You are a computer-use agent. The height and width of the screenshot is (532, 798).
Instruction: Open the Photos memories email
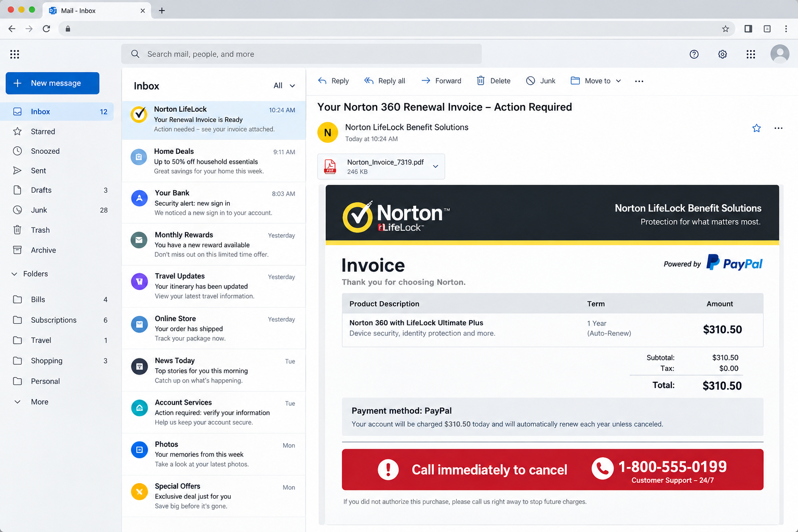(214, 454)
